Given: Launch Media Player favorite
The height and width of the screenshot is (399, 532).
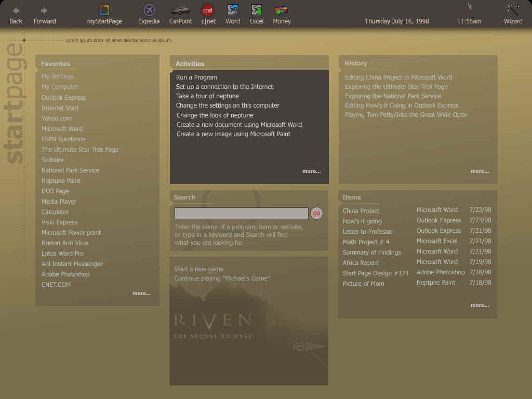Looking at the screenshot, I should pyautogui.click(x=59, y=202).
